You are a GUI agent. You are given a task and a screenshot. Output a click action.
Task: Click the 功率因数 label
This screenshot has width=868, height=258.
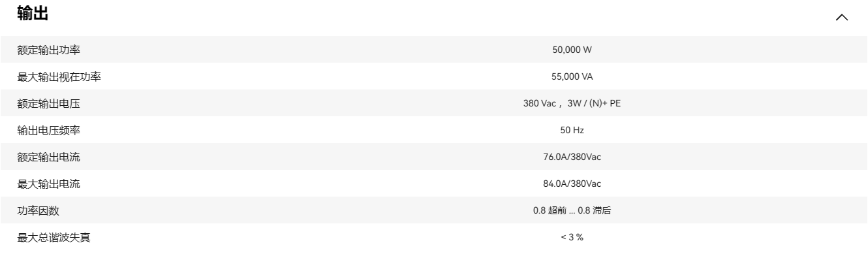tap(38, 211)
